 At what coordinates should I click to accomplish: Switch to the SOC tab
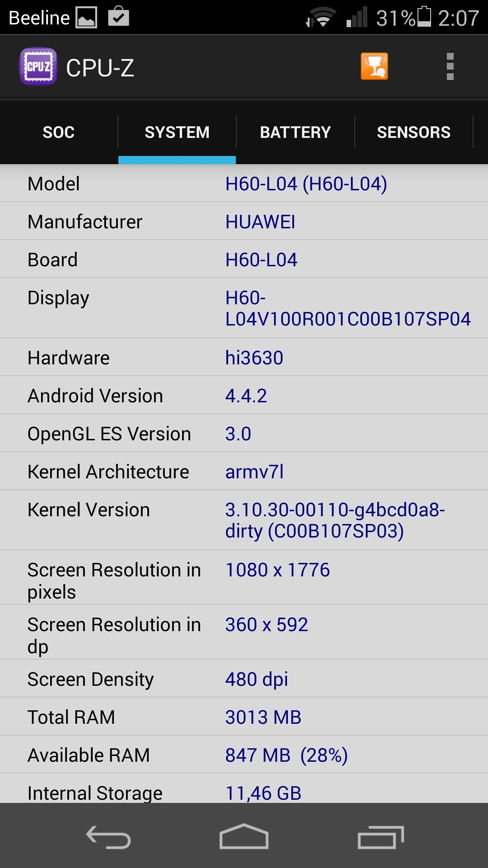point(59,132)
